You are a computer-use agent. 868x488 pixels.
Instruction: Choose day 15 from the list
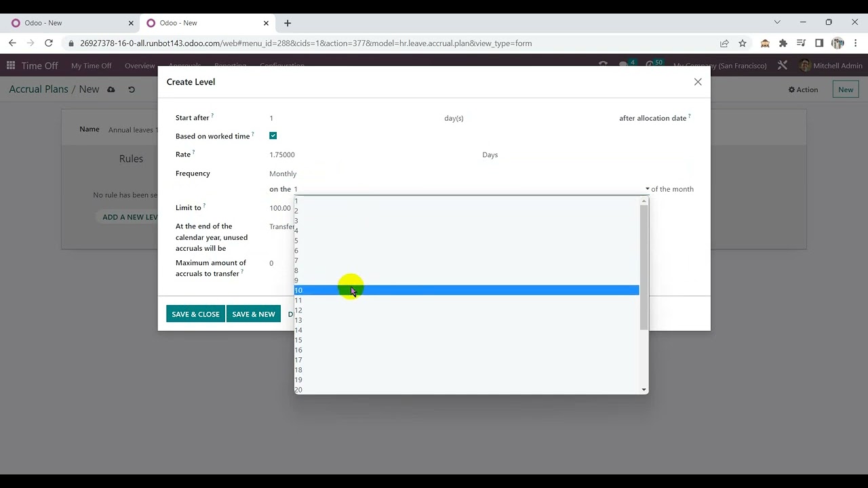(467, 340)
